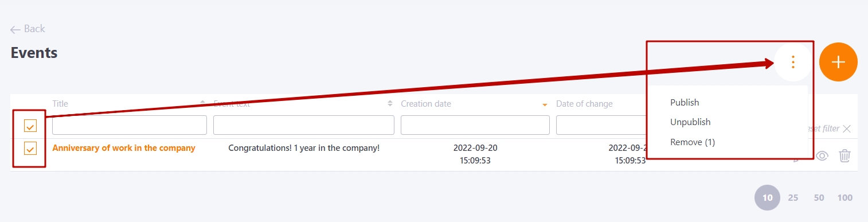Choose Publish from the actions menu
This screenshot has width=868, height=222.
(x=685, y=103)
